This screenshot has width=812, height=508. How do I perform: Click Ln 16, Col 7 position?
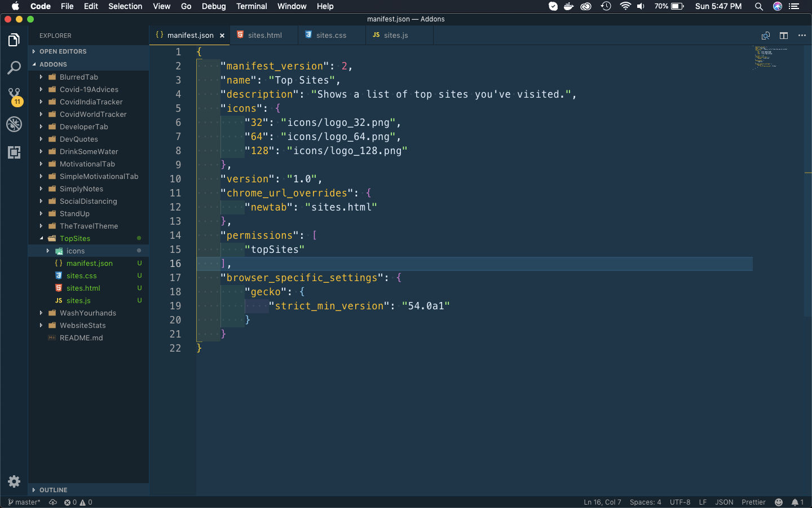tap(602, 502)
